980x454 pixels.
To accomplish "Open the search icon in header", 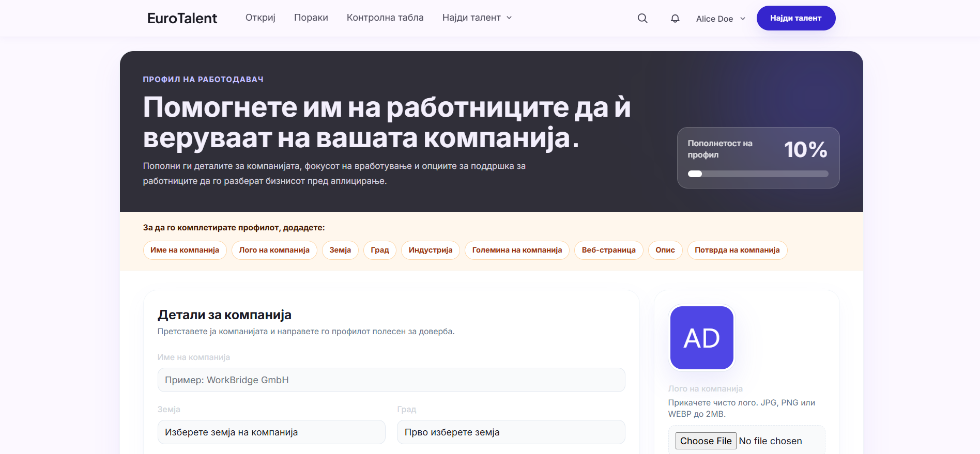I will point(642,18).
